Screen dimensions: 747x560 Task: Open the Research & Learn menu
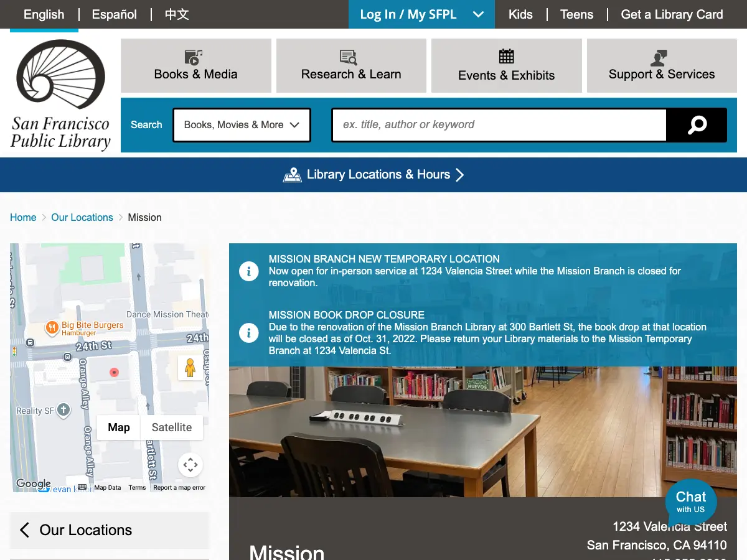pos(351,65)
